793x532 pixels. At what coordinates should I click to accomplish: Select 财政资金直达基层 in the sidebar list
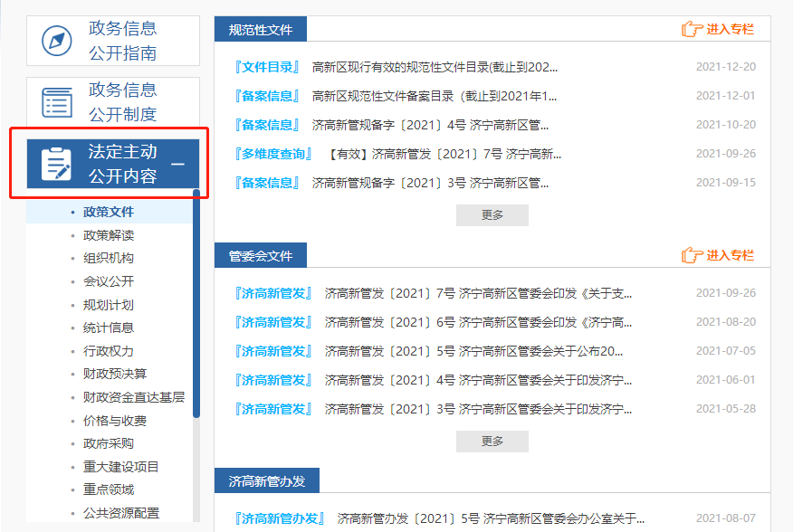[133, 397]
